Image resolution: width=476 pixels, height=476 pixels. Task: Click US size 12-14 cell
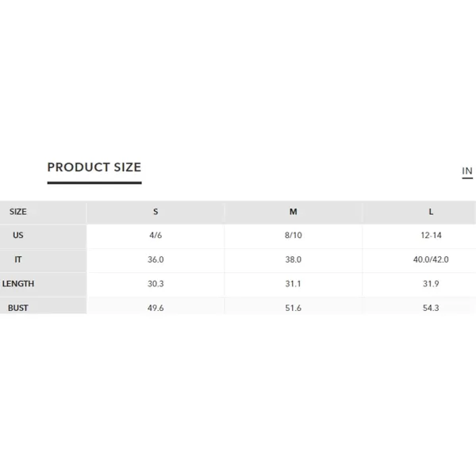coord(431,236)
